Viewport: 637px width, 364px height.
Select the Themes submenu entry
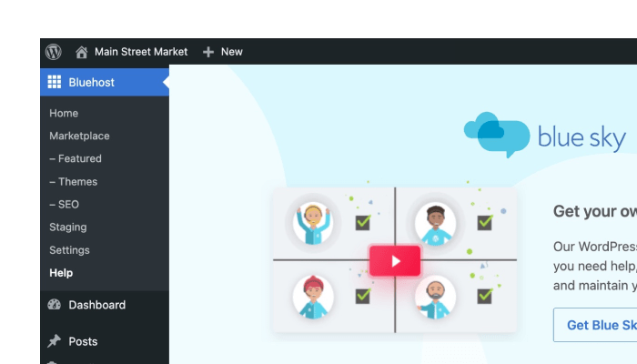(x=73, y=181)
